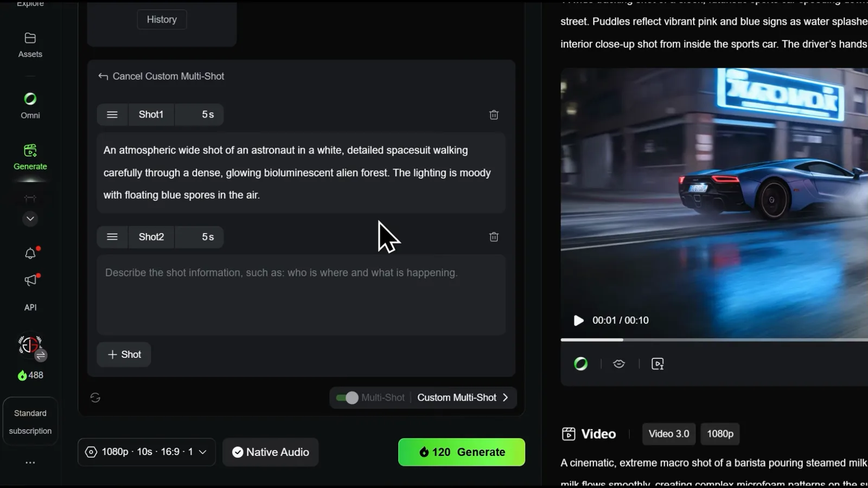The image size is (868, 488).
Task: Play the sports car video
Action: [579, 320]
